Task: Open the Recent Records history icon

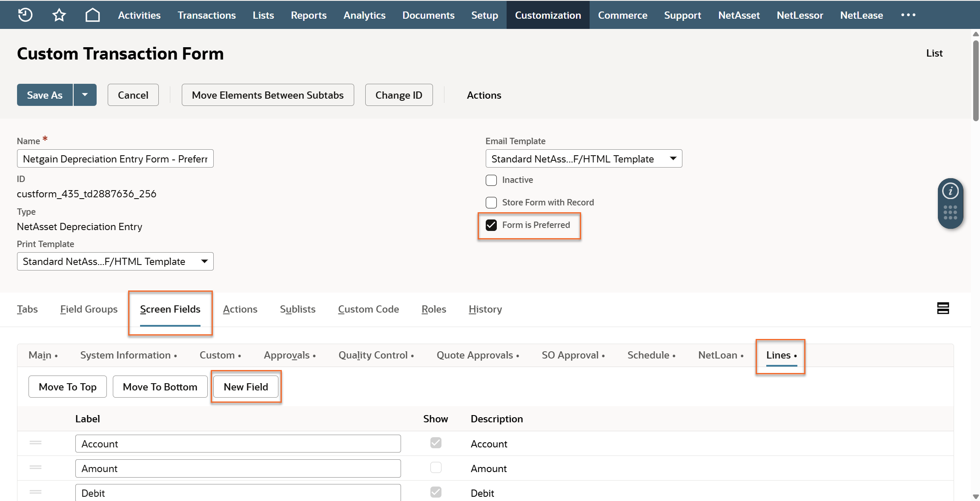Action: coord(25,15)
